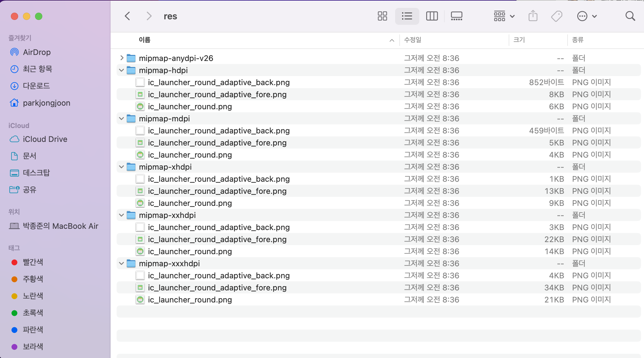Select list view mode button

[x=407, y=16]
